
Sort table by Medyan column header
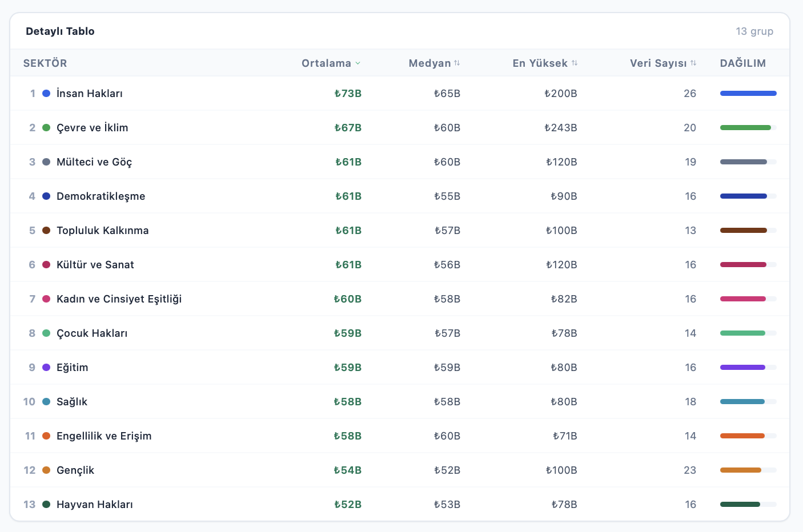coord(429,63)
